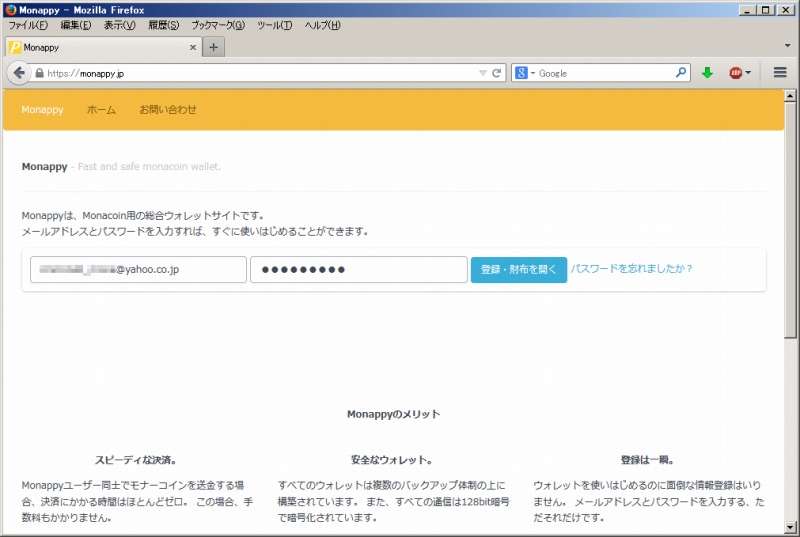The height and width of the screenshot is (537, 800).
Task: Expand the Adblock Plus dropdown arrow
Action: [x=748, y=73]
